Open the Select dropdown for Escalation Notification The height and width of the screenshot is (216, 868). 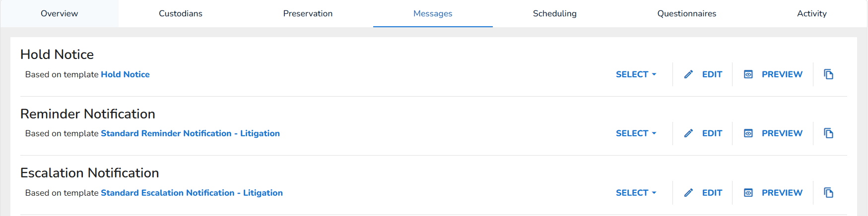coord(636,193)
